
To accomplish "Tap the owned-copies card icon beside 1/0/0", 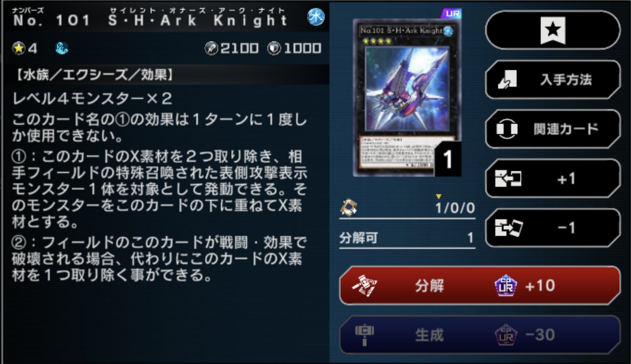I will click(349, 207).
